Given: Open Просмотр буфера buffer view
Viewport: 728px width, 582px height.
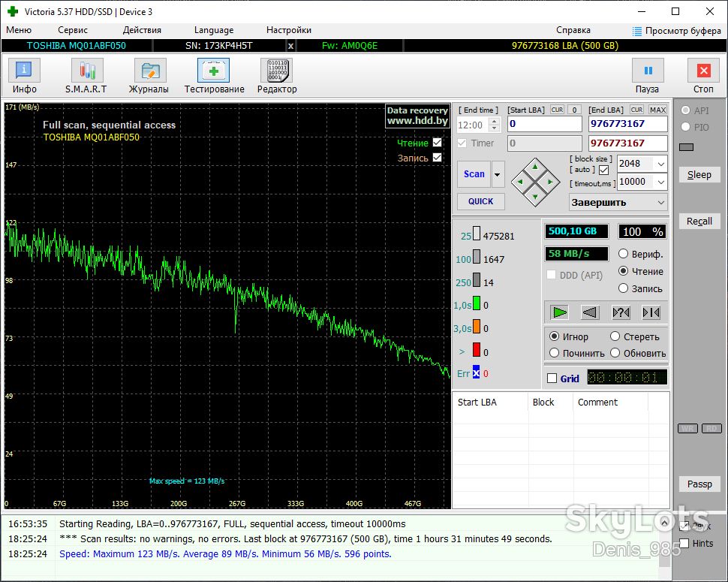Looking at the screenshot, I should coord(677,31).
